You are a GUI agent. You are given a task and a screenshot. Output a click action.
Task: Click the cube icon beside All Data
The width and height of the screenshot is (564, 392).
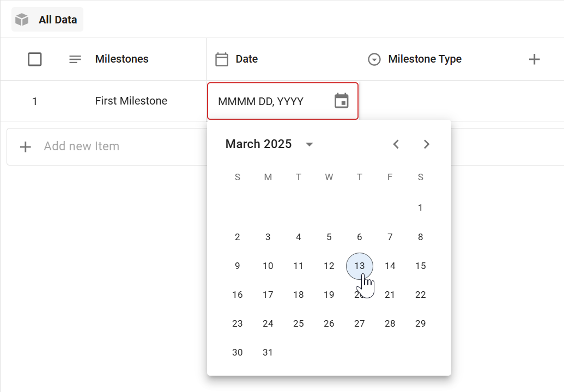(22, 19)
